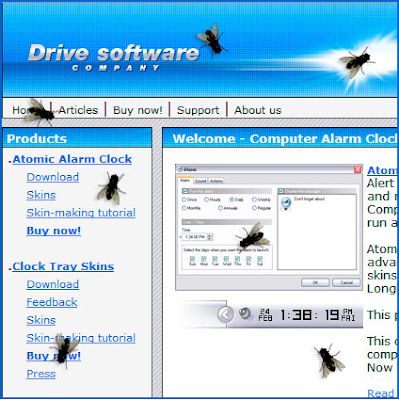The width and height of the screenshot is (399, 400).
Task: Click the fly beside the Atomic Alarm Clock Skins link
Action: point(112,188)
